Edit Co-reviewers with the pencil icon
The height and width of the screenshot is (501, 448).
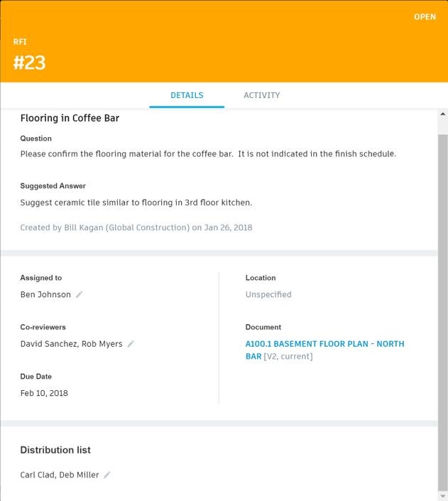click(131, 344)
